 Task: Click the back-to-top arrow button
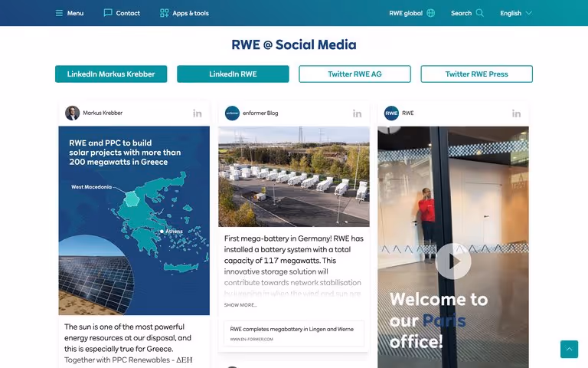point(570,350)
